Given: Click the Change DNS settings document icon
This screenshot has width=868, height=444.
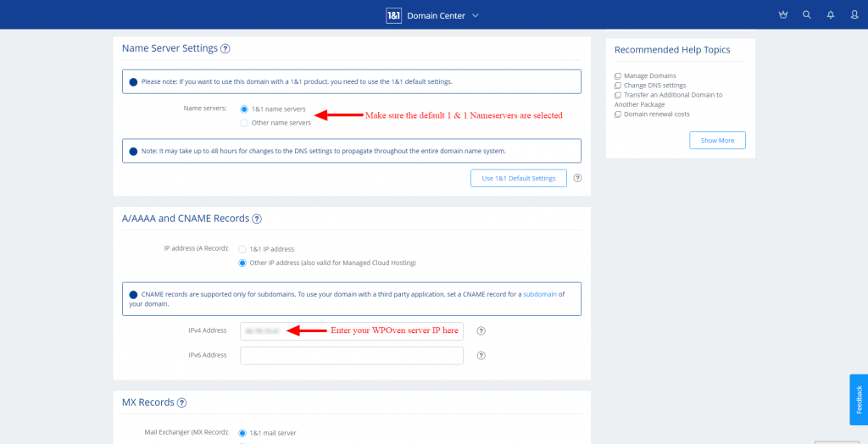Looking at the screenshot, I should 618,86.
